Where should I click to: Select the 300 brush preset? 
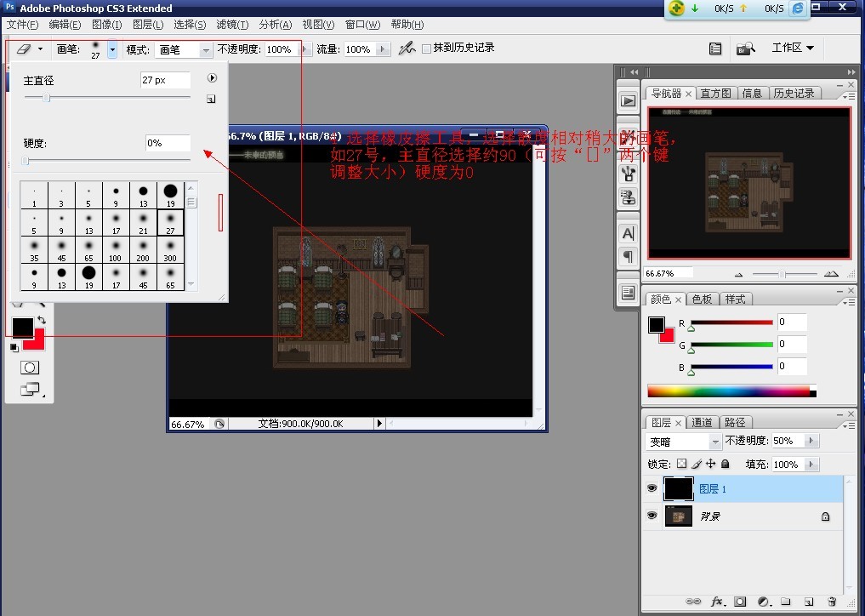click(x=170, y=250)
